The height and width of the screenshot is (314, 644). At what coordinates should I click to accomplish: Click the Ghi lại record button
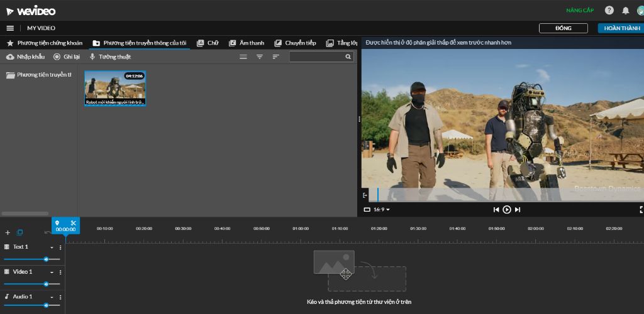point(67,57)
